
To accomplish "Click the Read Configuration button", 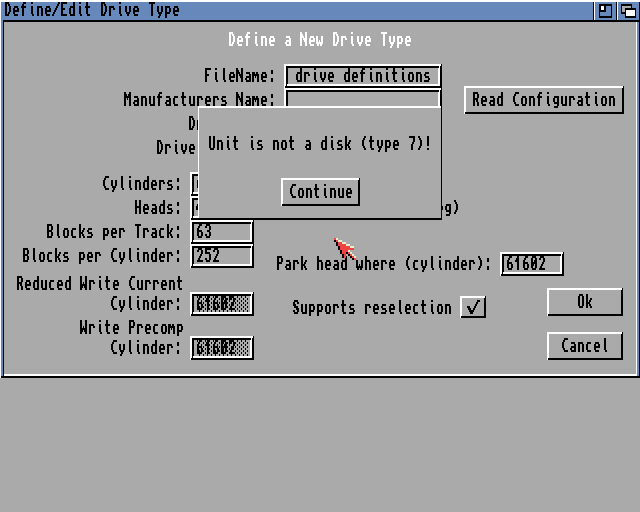I will pos(544,100).
